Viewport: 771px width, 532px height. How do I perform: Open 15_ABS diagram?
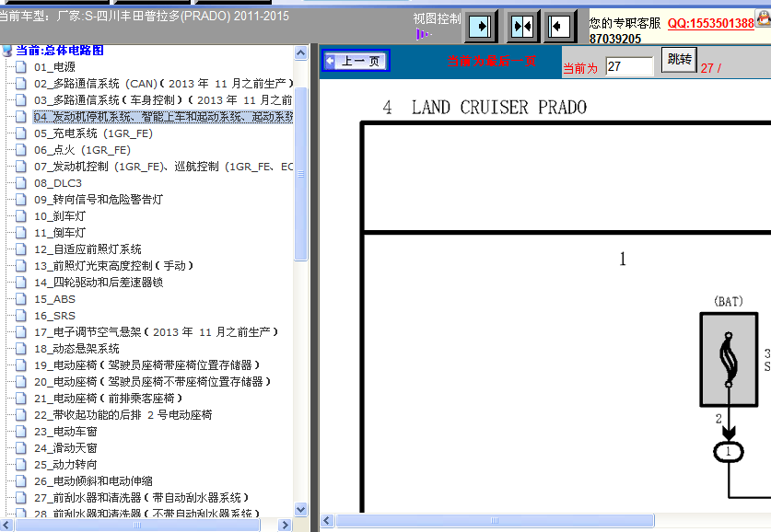pyautogui.click(x=54, y=299)
